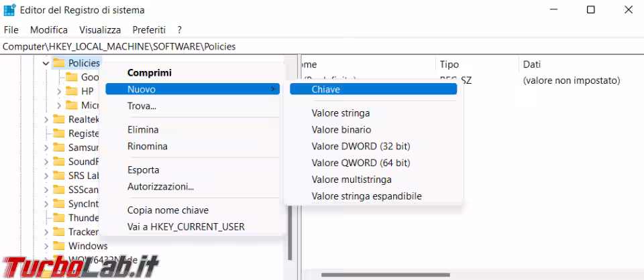
Task: Click the registry path address bar
Action: 322,46
